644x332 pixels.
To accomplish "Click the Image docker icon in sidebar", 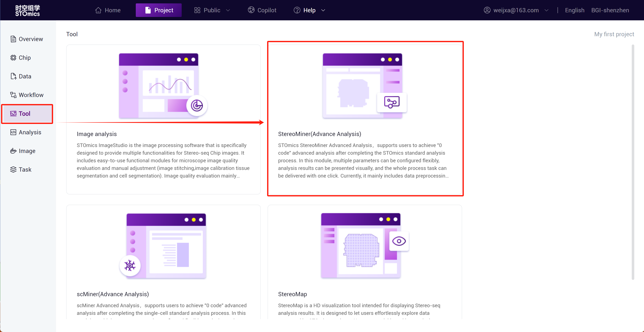I will point(13,151).
